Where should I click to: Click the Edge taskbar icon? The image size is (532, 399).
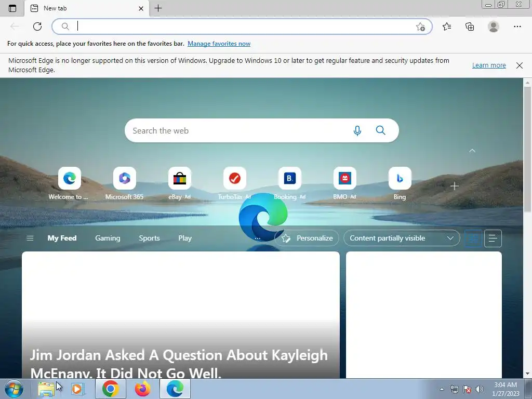175,389
